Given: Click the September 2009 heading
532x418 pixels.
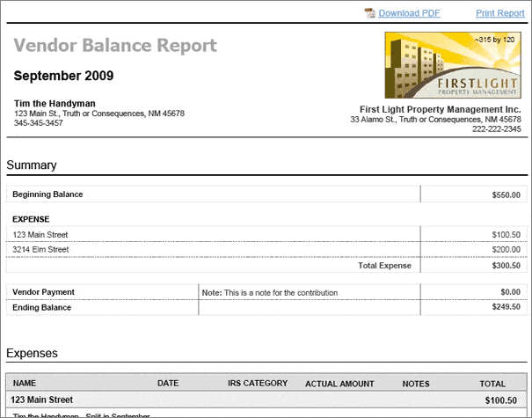Looking at the screenshot, I should click(63, 76).
